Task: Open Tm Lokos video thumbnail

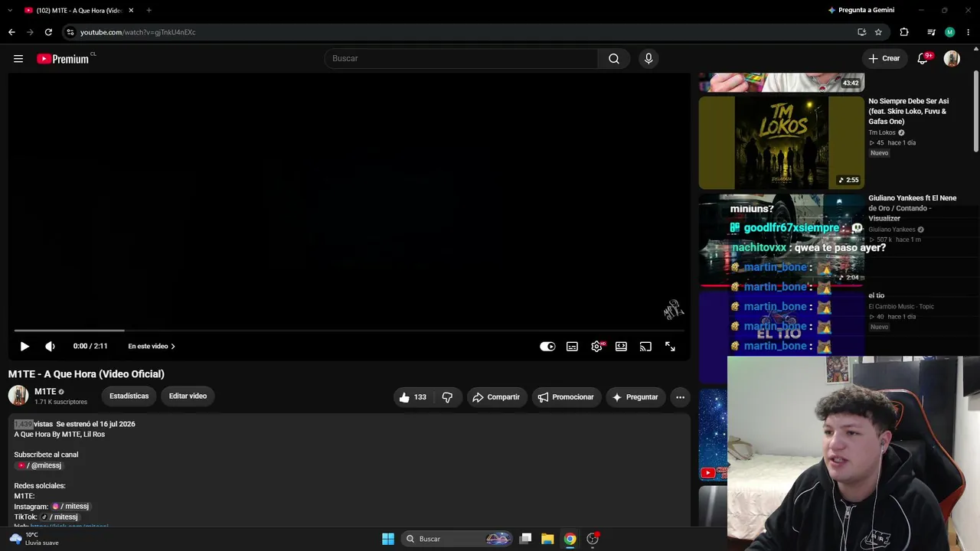Action: click(781, 142)
